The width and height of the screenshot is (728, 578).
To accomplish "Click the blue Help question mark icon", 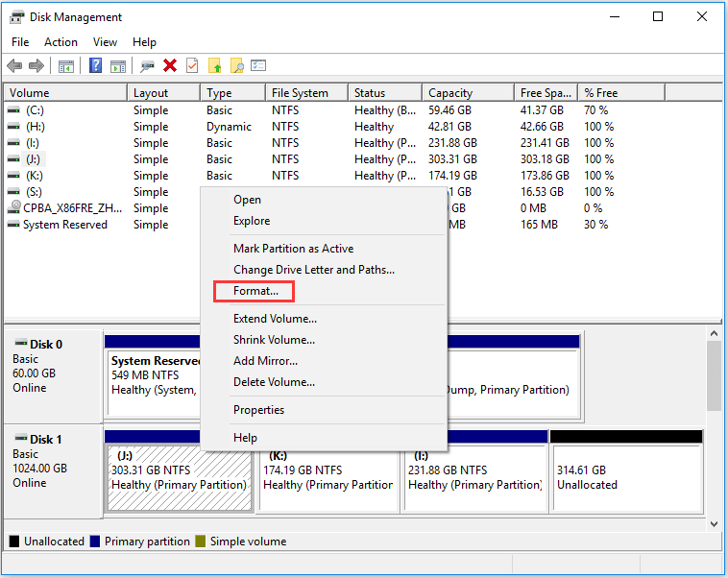I will tap(95, 65).
